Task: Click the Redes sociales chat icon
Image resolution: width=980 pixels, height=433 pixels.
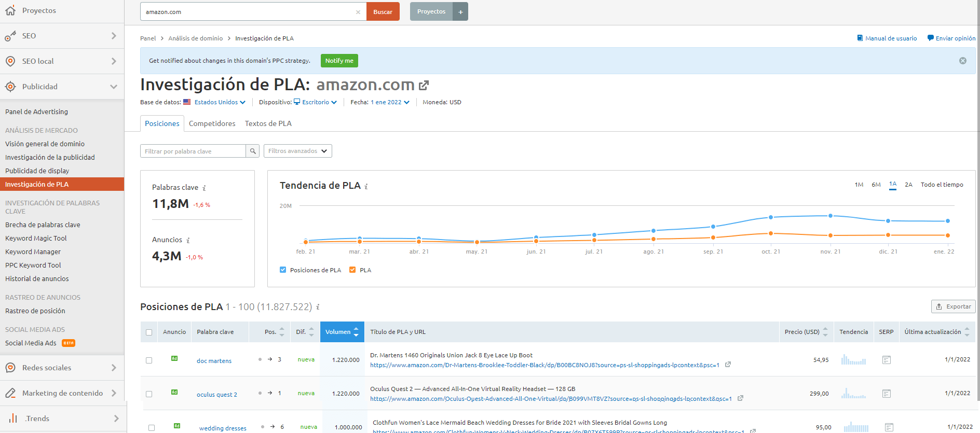Action: point(10,368)
